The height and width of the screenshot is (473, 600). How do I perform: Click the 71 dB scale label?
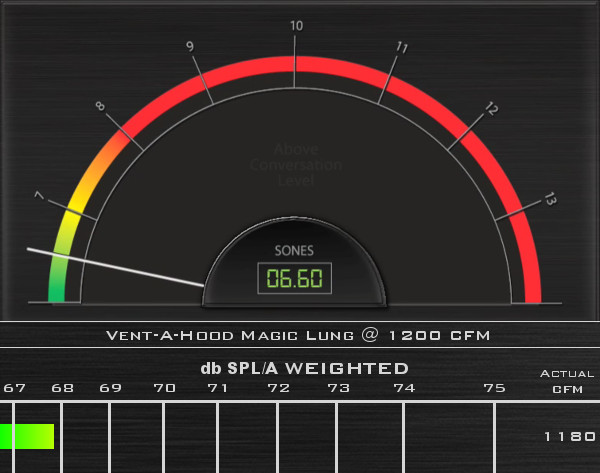point(217,388)
